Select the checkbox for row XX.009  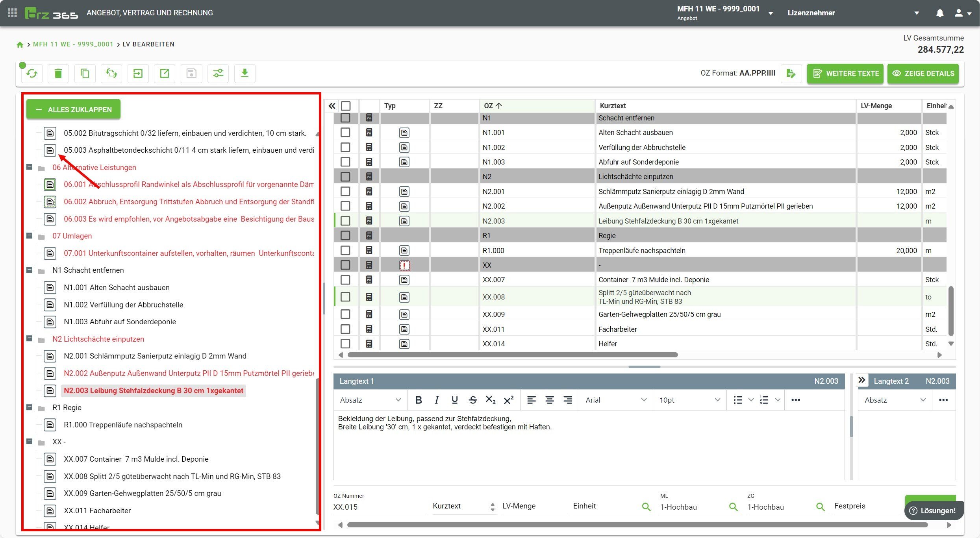345,314
